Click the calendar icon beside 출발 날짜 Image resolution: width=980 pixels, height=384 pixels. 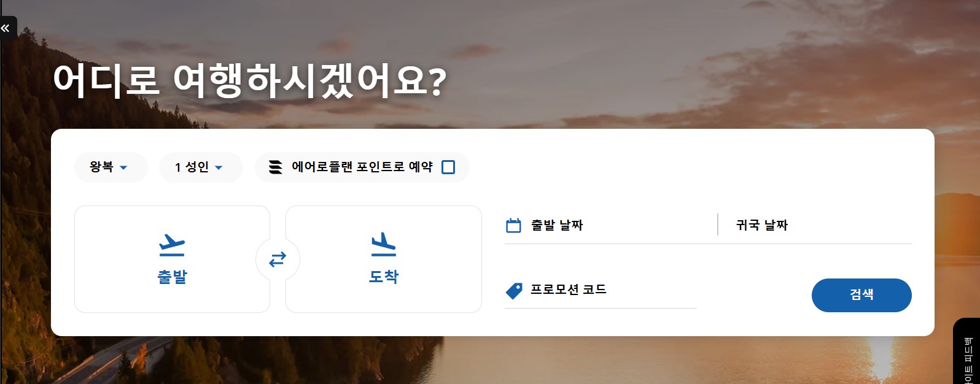point(513,226)
